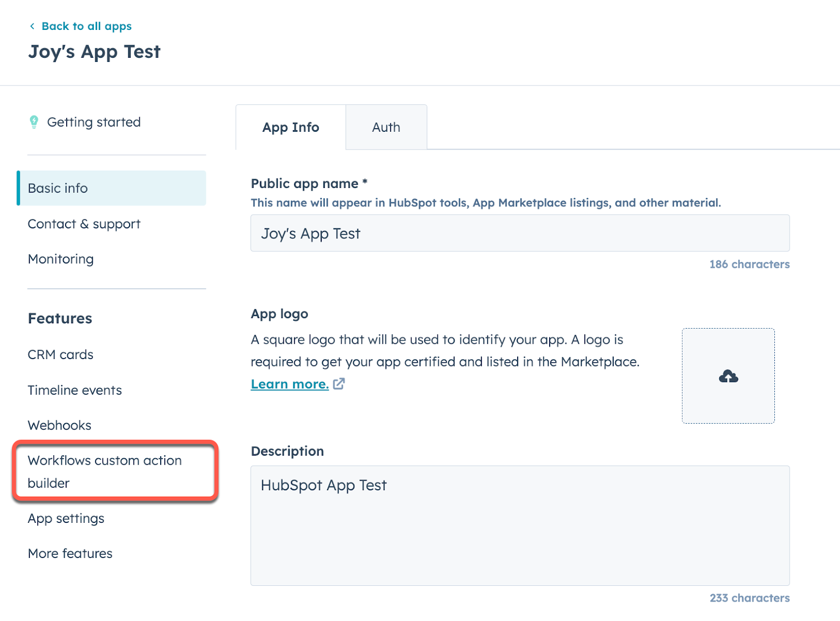Click the Getting started lightbulb icon

(x=34, y=122)
